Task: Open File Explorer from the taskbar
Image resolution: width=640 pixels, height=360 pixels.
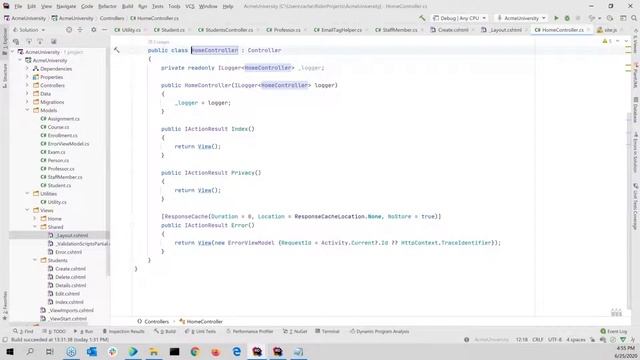Action: tap(154, 351)
